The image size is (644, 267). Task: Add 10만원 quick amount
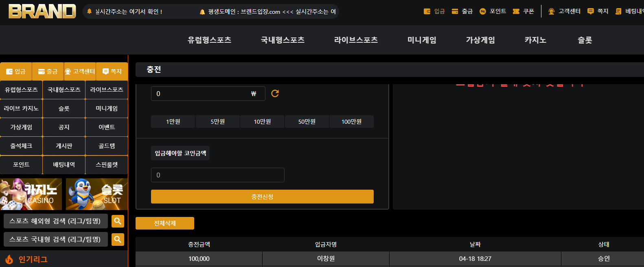[x=262, y=122]
